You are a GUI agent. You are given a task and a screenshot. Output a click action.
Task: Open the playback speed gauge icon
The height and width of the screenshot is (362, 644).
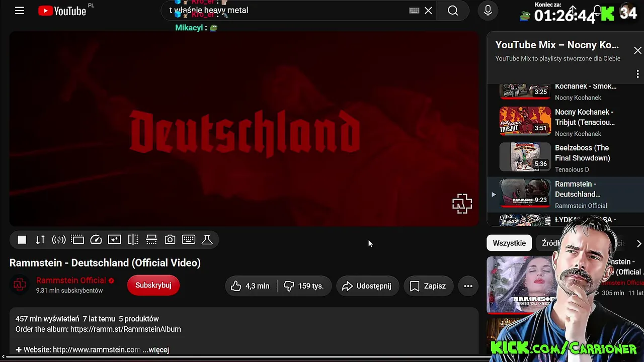pyautogui.click(x=96, y=240)
